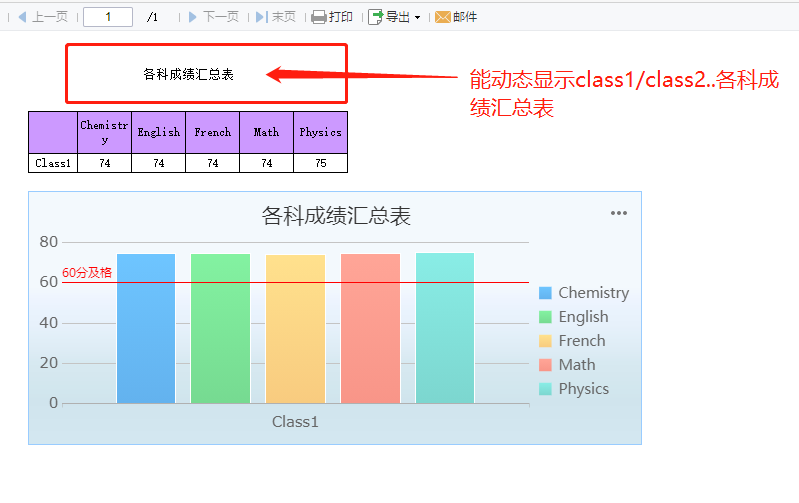The image size is (799, 503).
Task: Click the Chemistry legend label
Action: tap(594, 293)
